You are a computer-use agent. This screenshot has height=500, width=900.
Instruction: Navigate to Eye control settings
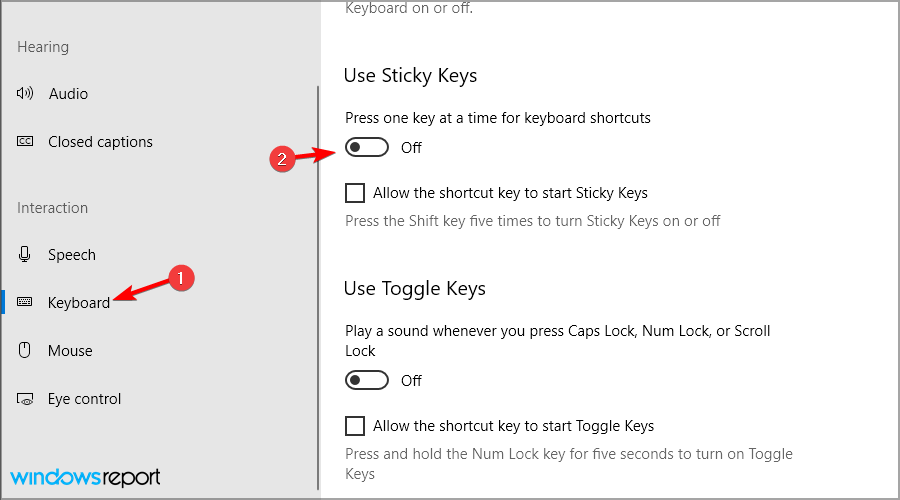(84, 399)
